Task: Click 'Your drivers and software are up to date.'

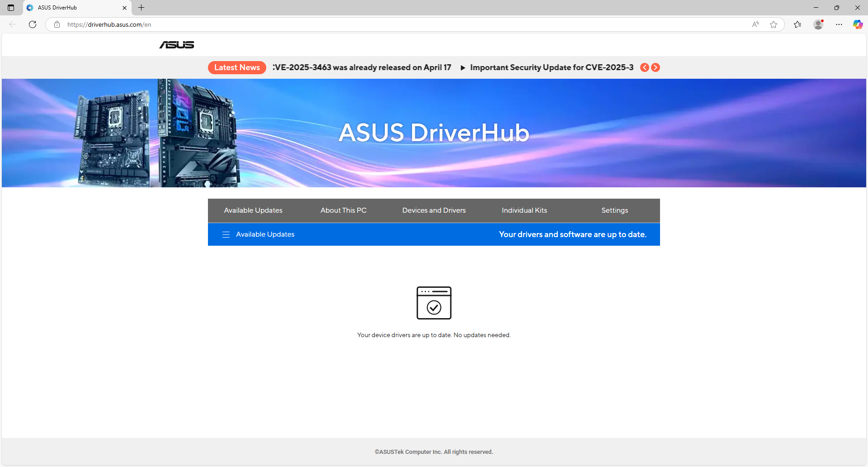Action: 573,234
